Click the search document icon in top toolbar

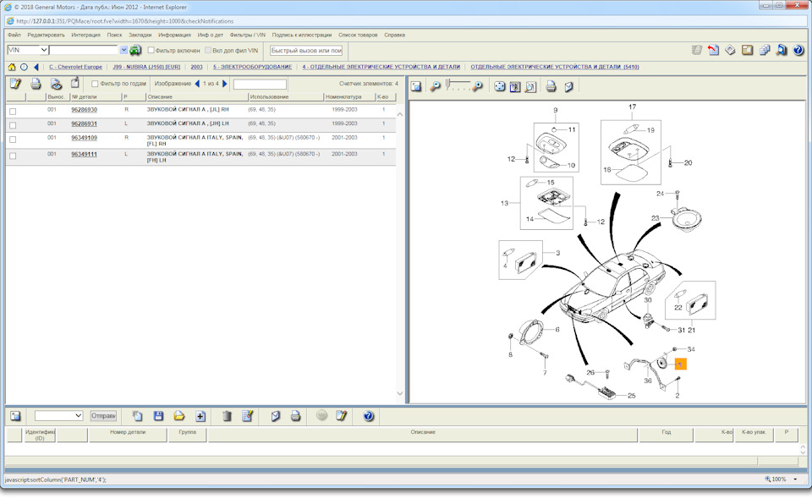[782, 50]
